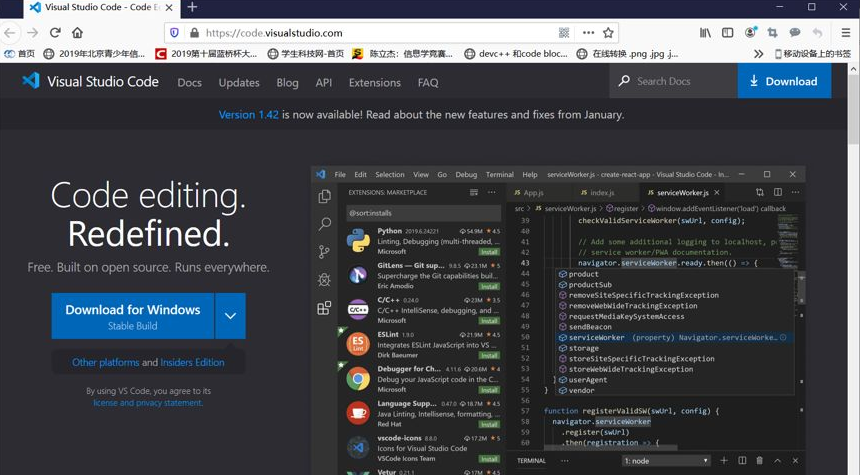Click the Visual Studio Code logo
The image size is (860, 475).
point(31,81)
